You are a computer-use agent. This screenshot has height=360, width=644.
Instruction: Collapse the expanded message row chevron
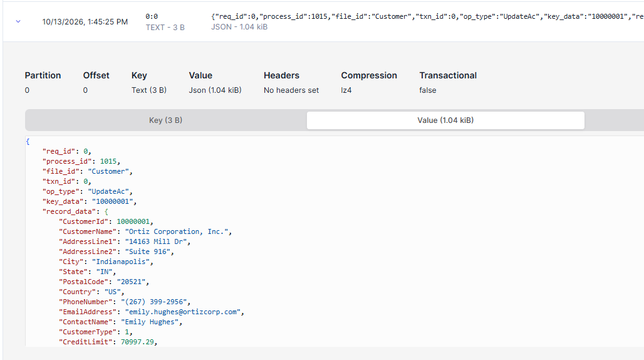point(18,21)
